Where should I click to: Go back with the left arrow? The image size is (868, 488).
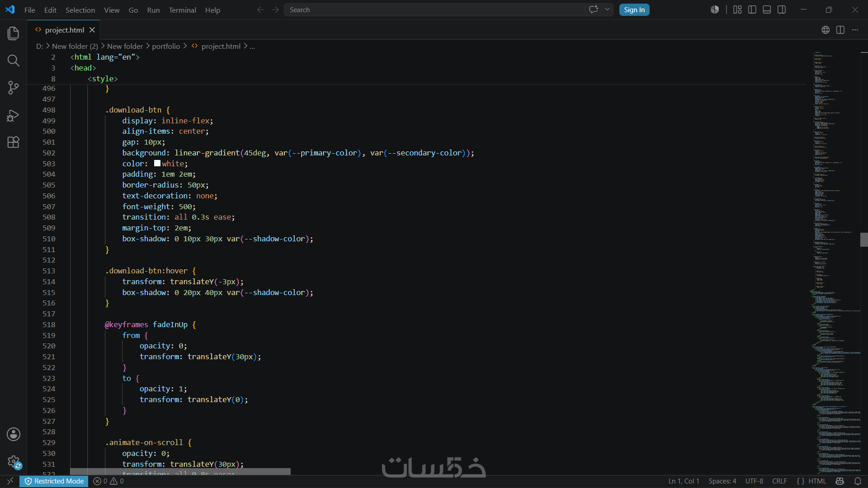[260, 10]
